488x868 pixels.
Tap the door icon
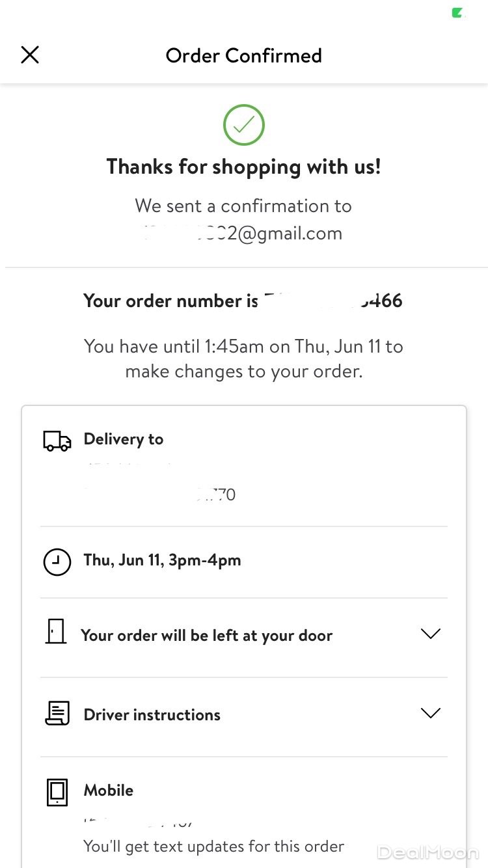[x=56, y=632]
